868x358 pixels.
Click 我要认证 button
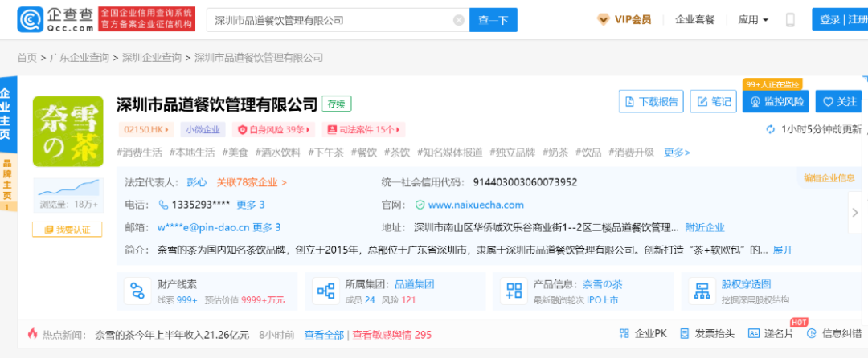click(x=68, y=230)
